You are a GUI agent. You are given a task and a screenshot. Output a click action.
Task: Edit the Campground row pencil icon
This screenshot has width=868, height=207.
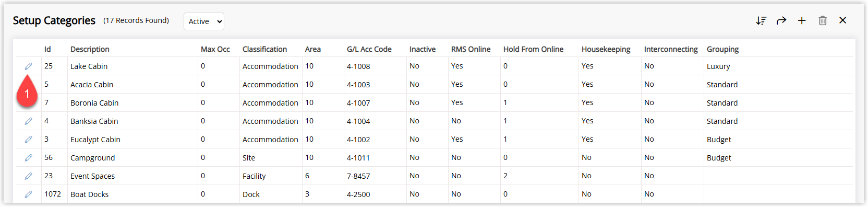pos(29,158)
